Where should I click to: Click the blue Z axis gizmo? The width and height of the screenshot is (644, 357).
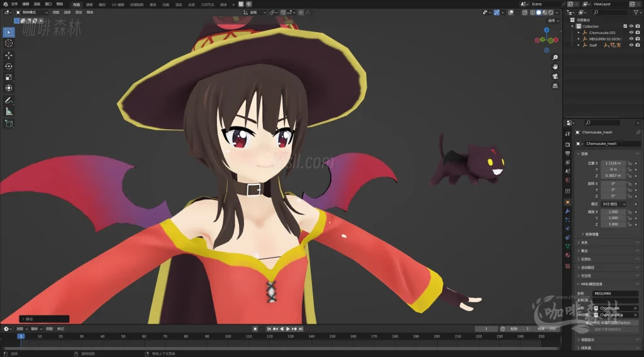pos(547,30)
